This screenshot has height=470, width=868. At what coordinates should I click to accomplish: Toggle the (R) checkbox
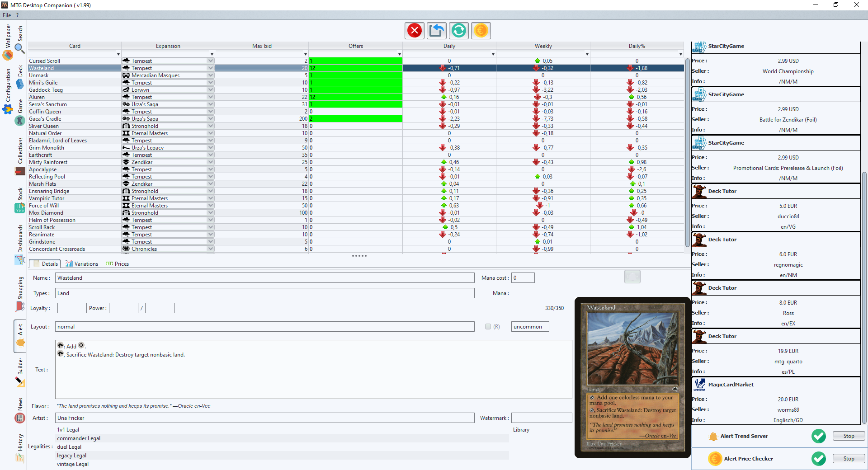point(488,327)
